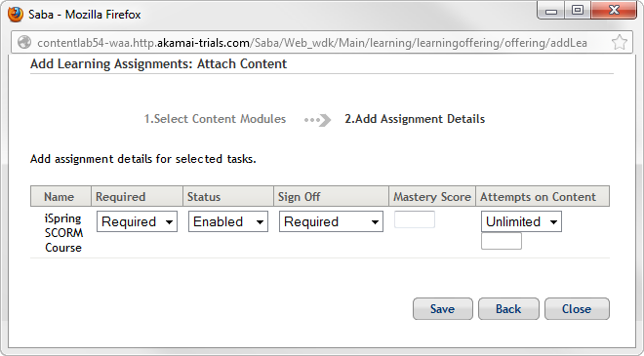Screen dimensions: 644x356
Task: Click the attempts number field below Unlimited
Action: pyautogui.click(x=502, y=241)
